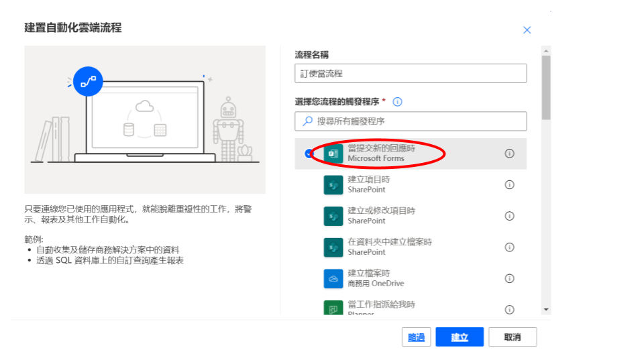Click the scrollbar up arrow
This screenshot has width=644, height=362.
point(546,51)
